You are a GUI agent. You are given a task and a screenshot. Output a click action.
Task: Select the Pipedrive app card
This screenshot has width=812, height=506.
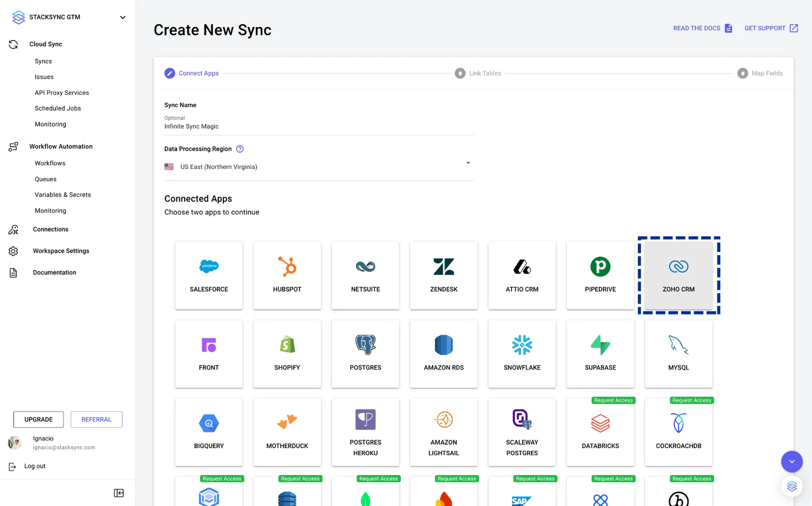point(600,276)
